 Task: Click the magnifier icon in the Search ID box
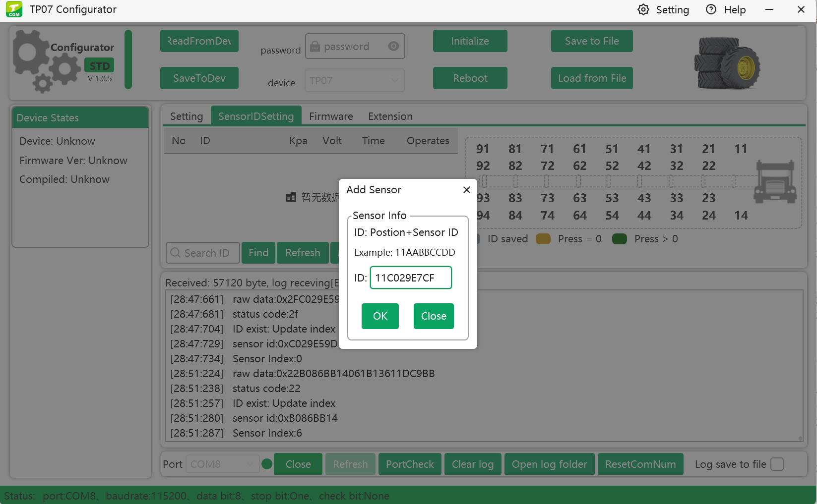point(176,253)
